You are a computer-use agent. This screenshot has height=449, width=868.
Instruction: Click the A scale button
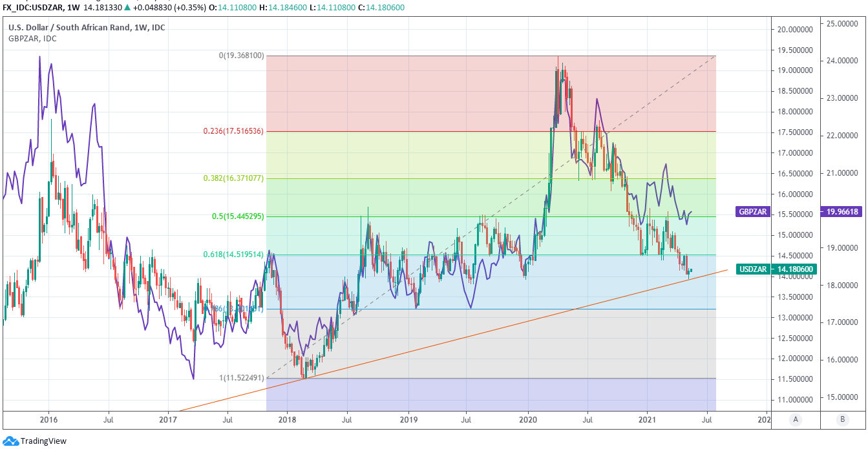tap(796, 419)
